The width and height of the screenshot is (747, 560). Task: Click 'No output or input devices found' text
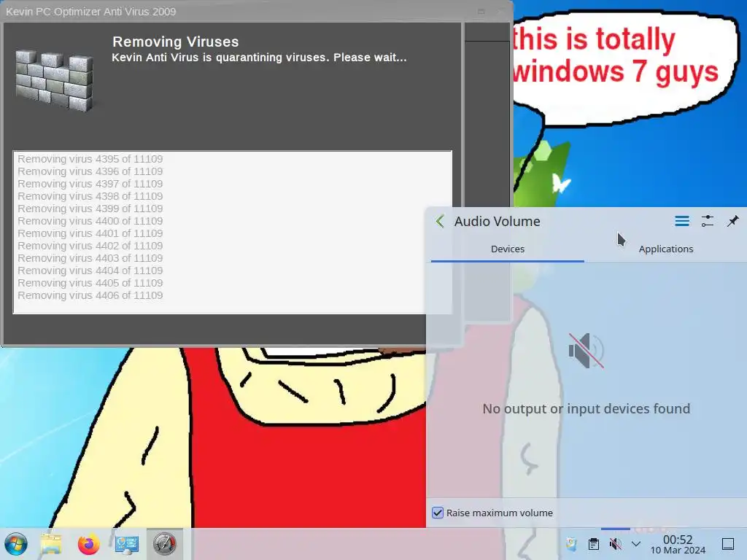586,408
